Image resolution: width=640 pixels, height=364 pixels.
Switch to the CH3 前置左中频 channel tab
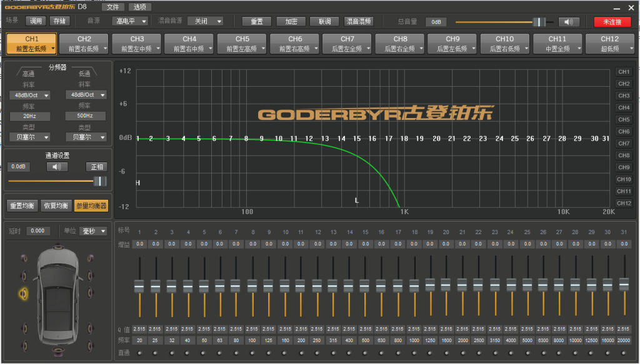tap(136, 44)
